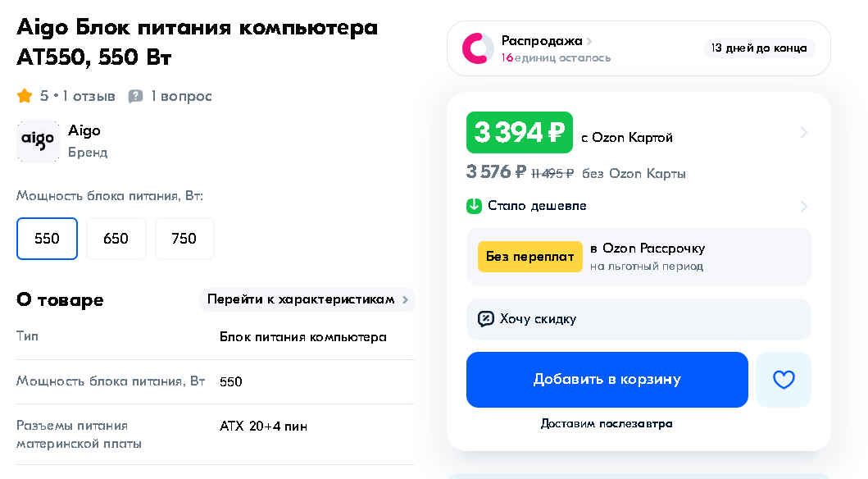Image resolution: width=868 pixels, height=479 pixels.
Task: Open the '1 отзыв' reviews link
Action: (x=89, y=96)
